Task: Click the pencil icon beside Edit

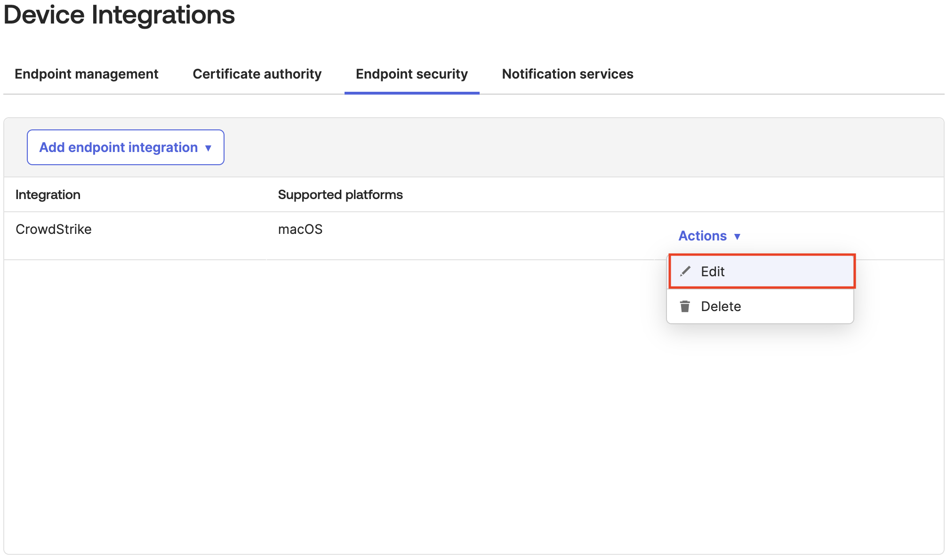Action: coord(685,271)
